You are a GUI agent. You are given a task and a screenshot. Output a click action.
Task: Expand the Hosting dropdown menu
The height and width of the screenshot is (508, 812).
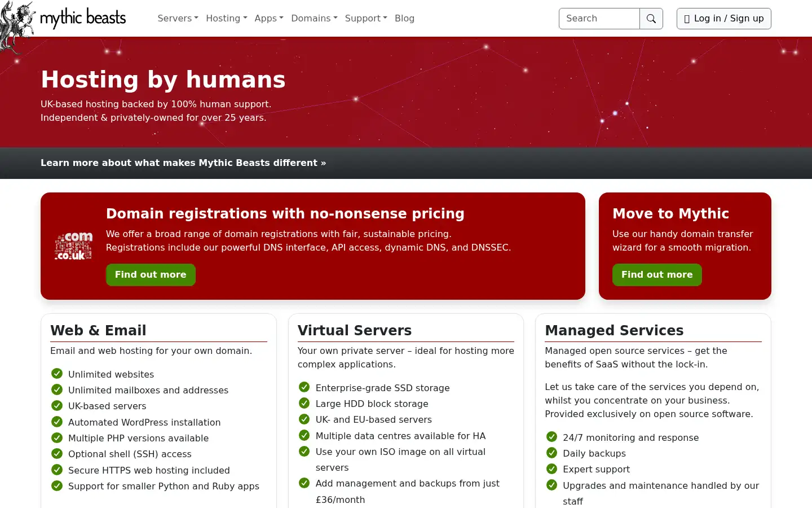pyautogui.click(x=226, y=18)
